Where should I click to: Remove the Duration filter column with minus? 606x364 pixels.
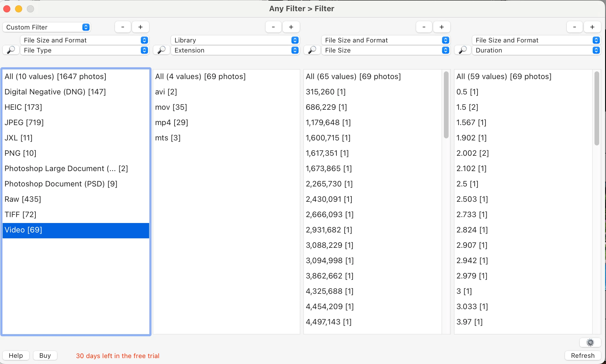575,27
